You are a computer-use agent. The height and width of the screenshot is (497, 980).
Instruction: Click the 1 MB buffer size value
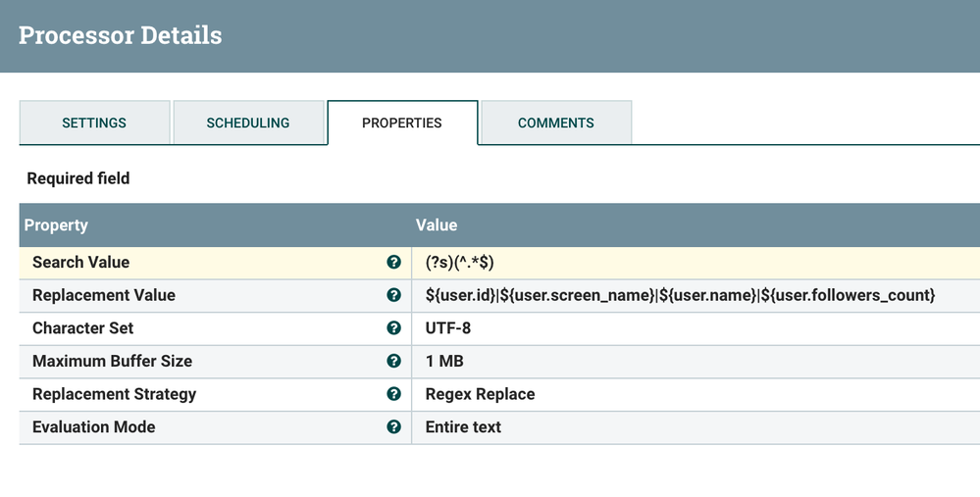[x=443, y=361]
